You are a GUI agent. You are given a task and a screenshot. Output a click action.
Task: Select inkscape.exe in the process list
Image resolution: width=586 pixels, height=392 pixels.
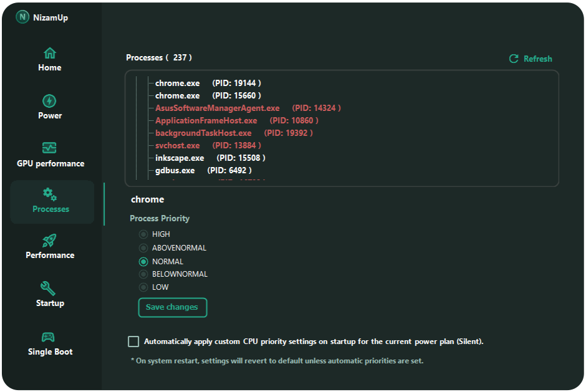point(180,158)
